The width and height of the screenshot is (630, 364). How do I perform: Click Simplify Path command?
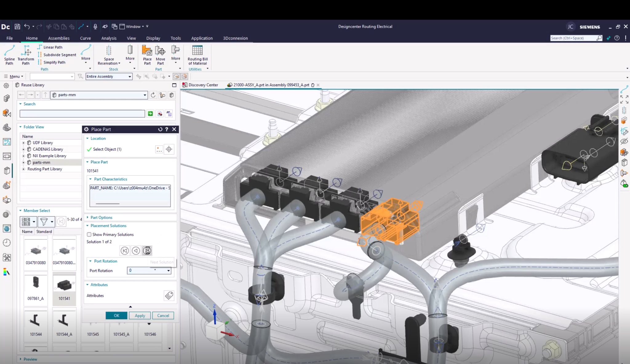coord(51,62)
